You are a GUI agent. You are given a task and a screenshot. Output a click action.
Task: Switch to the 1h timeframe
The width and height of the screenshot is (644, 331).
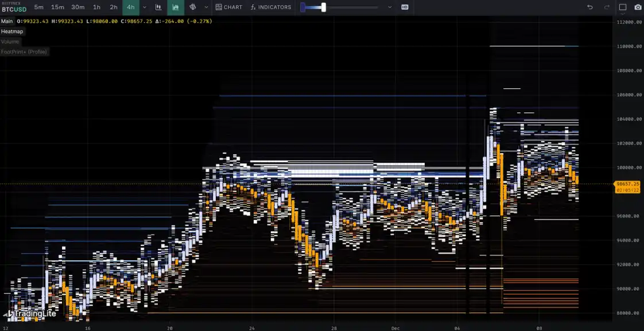[x=96, y=7]
